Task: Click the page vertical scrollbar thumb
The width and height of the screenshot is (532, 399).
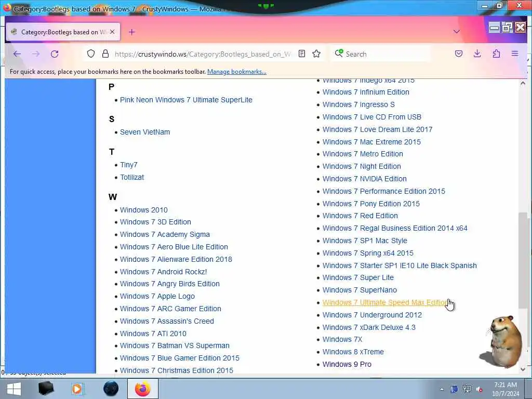Action: click(x=523, y=260)
